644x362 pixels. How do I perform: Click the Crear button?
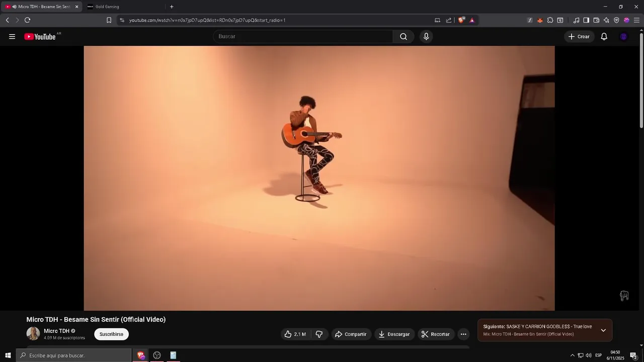tap(579, 36)
